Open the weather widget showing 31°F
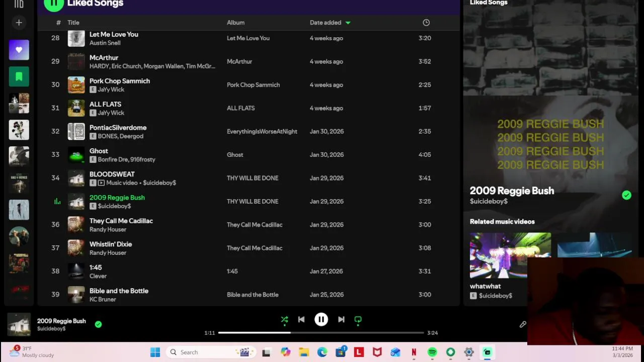Image resolution: width=644 pixels, height=362 pixels. pyautogui.click(x=31, y=352)
